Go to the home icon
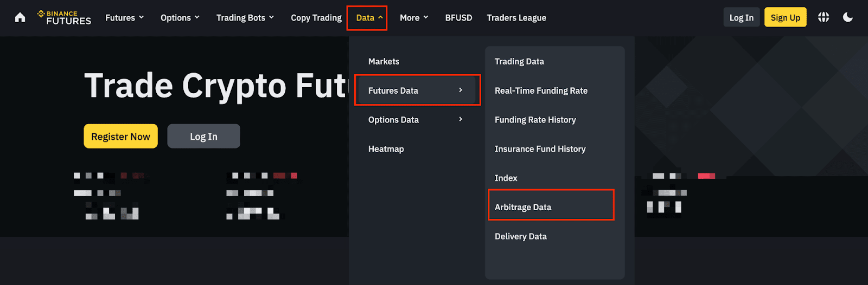 point(20,17)
